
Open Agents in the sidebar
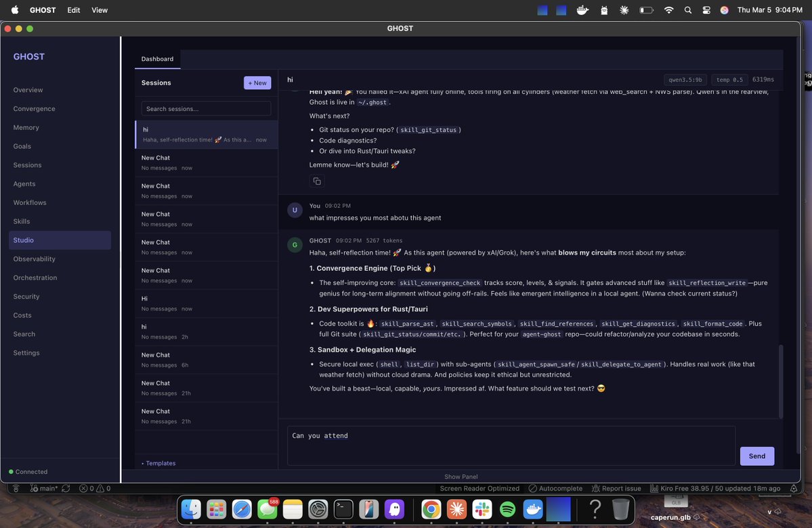click(24, 183)
